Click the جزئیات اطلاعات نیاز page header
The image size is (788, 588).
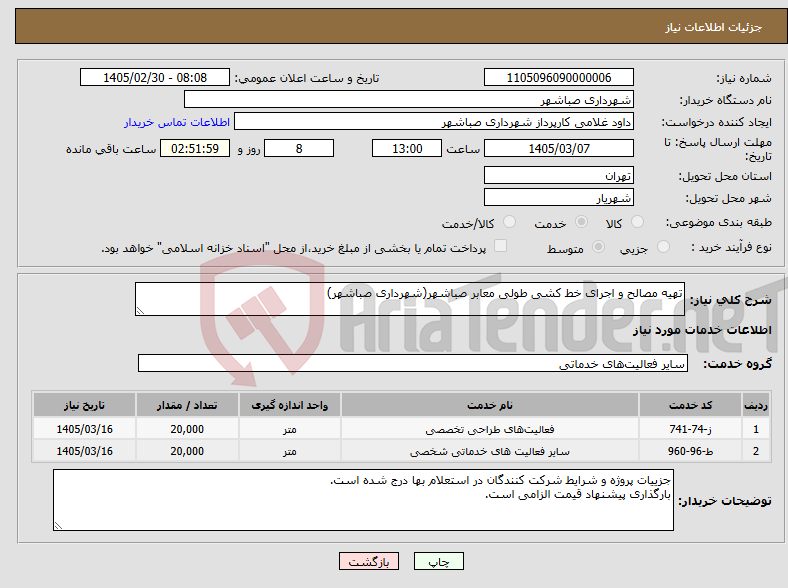pyautogui.click(x=713, y=27)
